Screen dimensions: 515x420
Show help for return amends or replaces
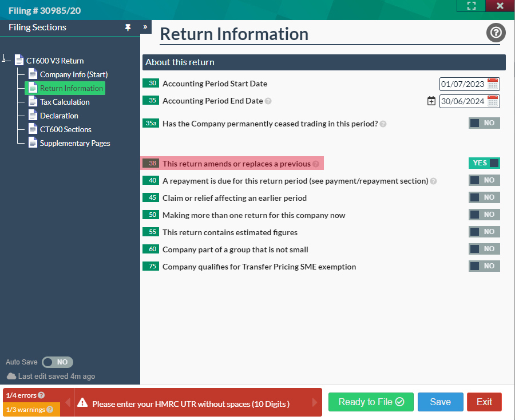click(x=316, y=164)
